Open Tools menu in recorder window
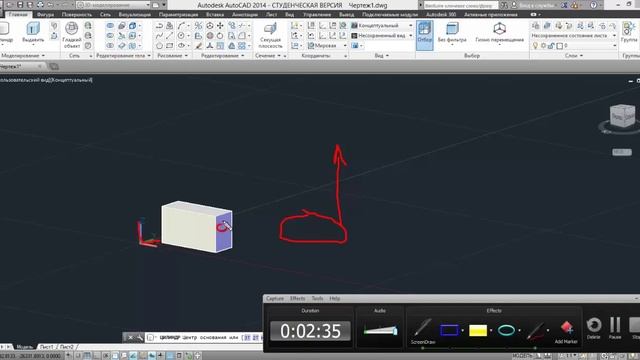This screenshot has height=360, width=640. click(x=317, y=298)
